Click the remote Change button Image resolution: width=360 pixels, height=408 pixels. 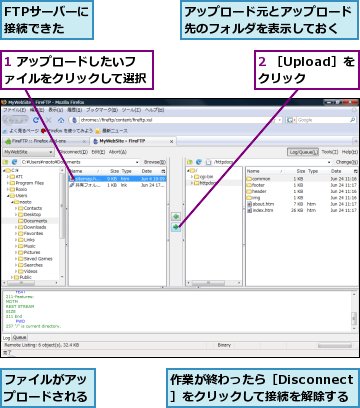(346, 162)
